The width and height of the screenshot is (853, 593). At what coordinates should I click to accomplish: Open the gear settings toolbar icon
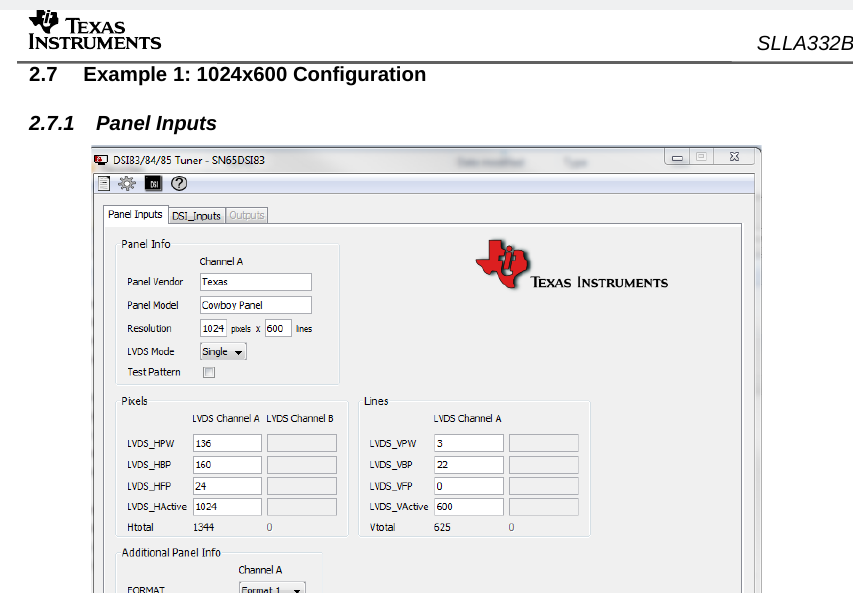point(127,183)
